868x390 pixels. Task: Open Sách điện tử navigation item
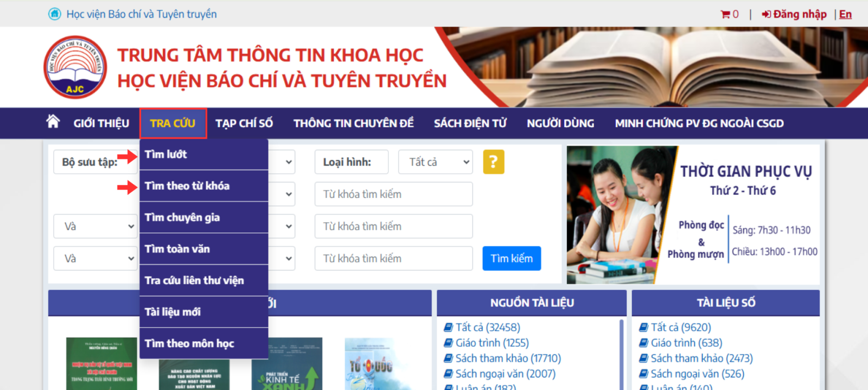click(470, 123)
